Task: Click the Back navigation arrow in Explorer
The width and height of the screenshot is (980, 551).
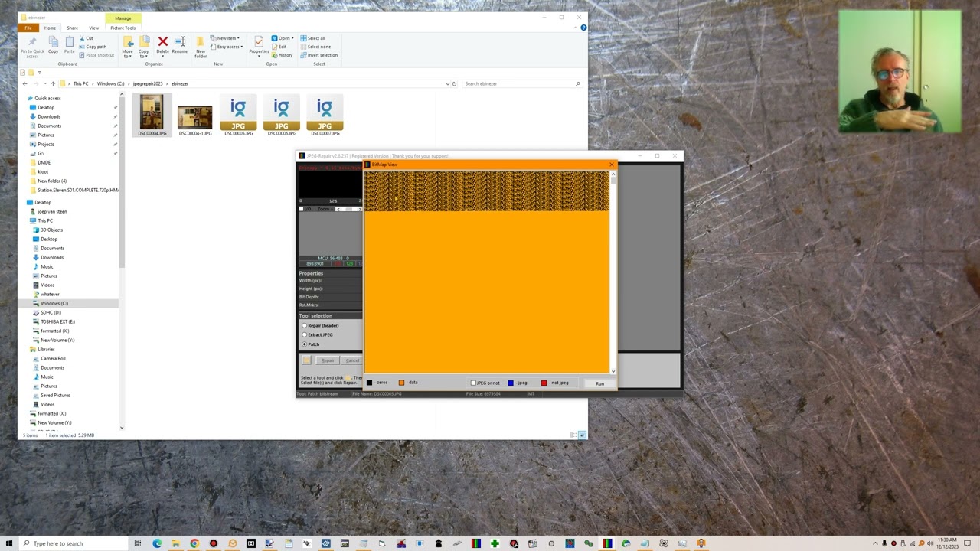Action: (x=24, y=83)
